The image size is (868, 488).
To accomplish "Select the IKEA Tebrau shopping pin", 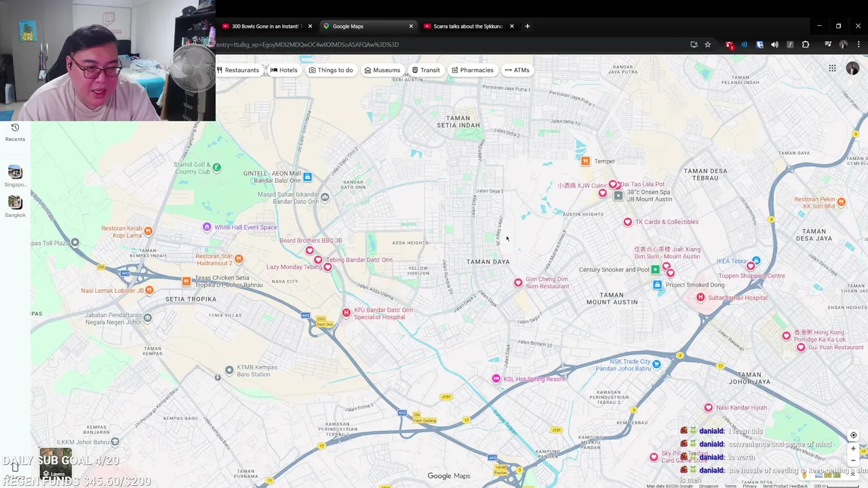I will (756, 261).
